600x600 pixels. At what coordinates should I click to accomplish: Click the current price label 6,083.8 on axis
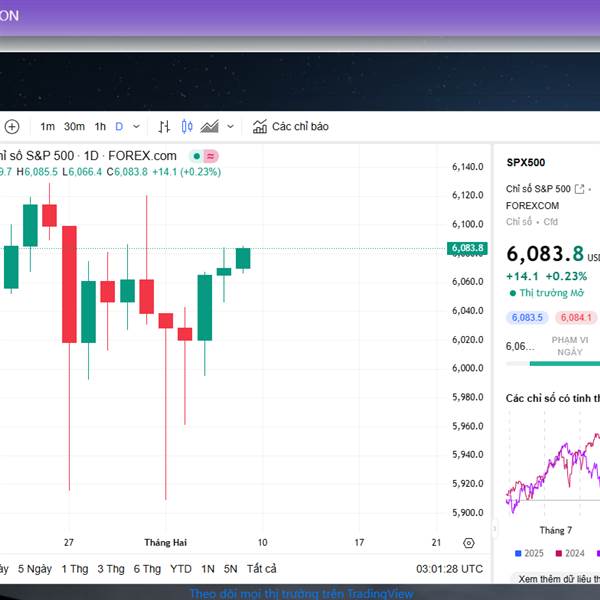pos(467,248)
